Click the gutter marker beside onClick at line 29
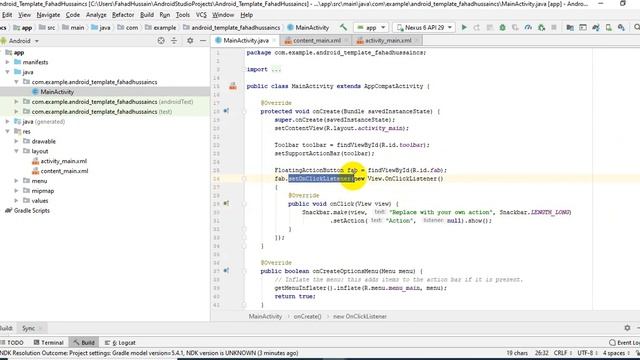Viewport: 640px width, 360px height. tap(226, 203)
